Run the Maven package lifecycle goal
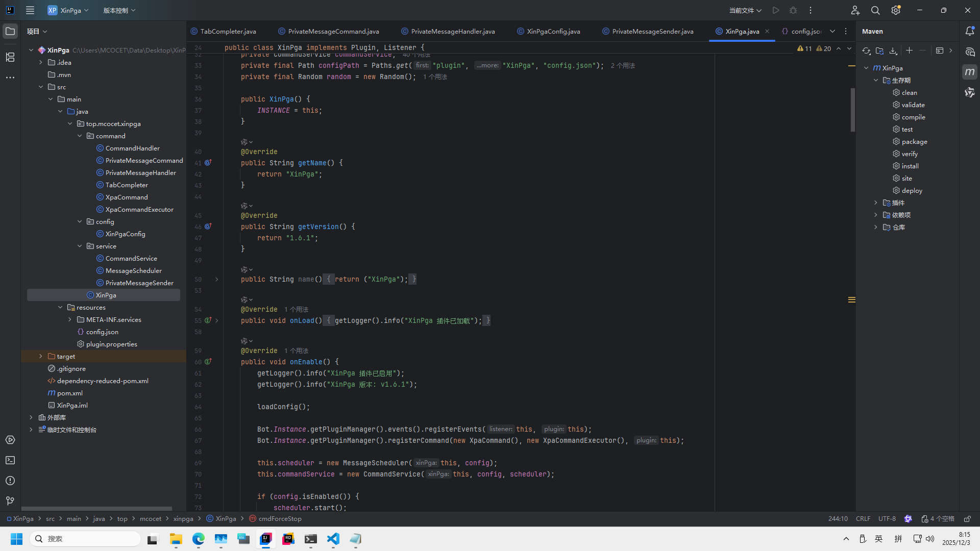The image size is (980, 551). 914,142
